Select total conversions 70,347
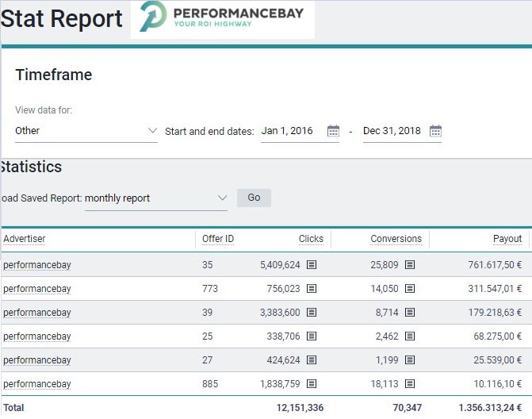Screen dimensions: 532x419 pos(408,407)
